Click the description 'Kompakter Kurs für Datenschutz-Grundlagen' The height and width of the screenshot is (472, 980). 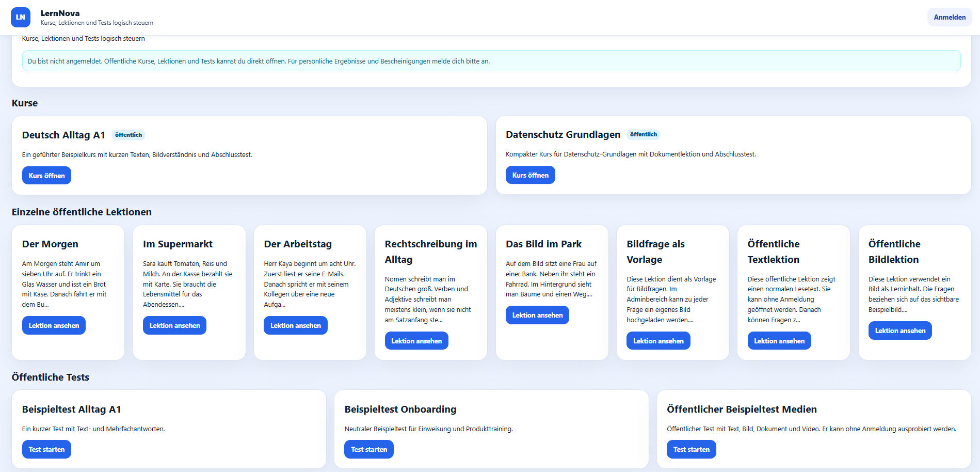631,154
